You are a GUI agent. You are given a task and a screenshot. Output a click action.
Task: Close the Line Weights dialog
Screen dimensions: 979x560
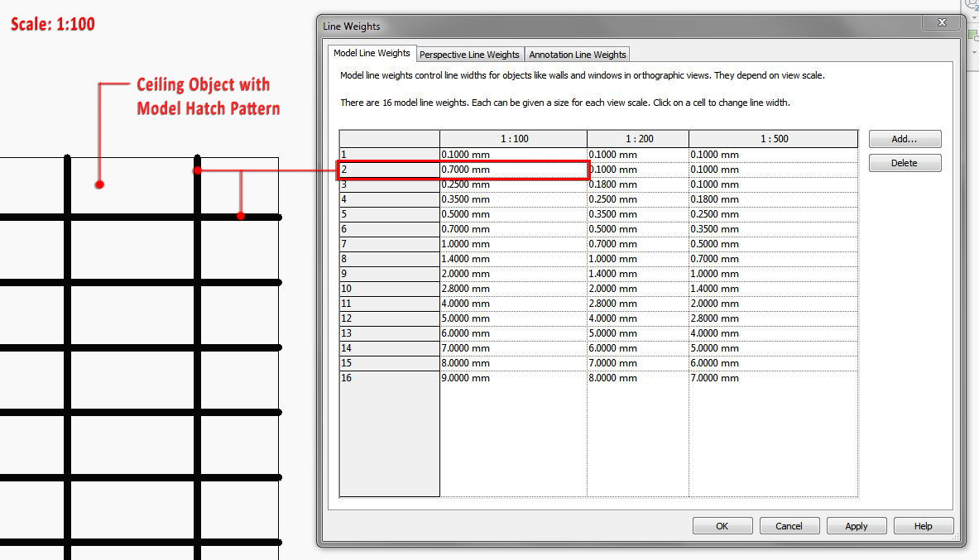[x=941, y=22]
